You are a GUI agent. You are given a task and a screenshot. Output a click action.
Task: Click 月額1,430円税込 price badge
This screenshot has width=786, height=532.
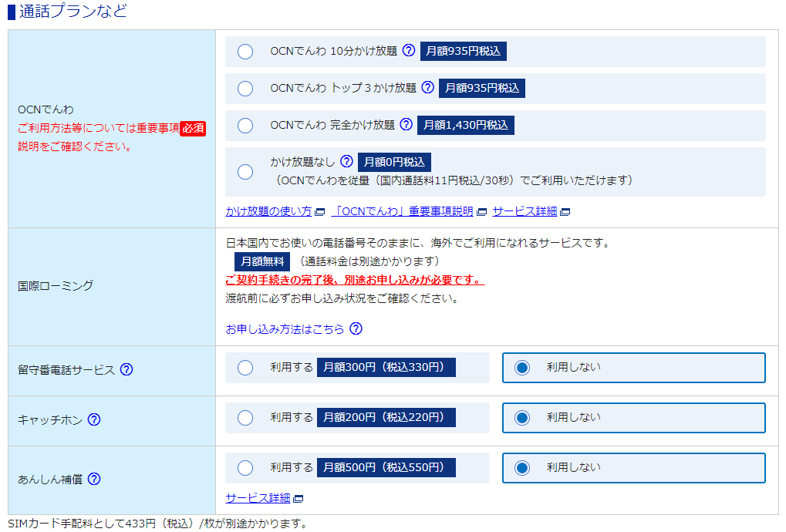pyautogui.click(x=466, y=125)
